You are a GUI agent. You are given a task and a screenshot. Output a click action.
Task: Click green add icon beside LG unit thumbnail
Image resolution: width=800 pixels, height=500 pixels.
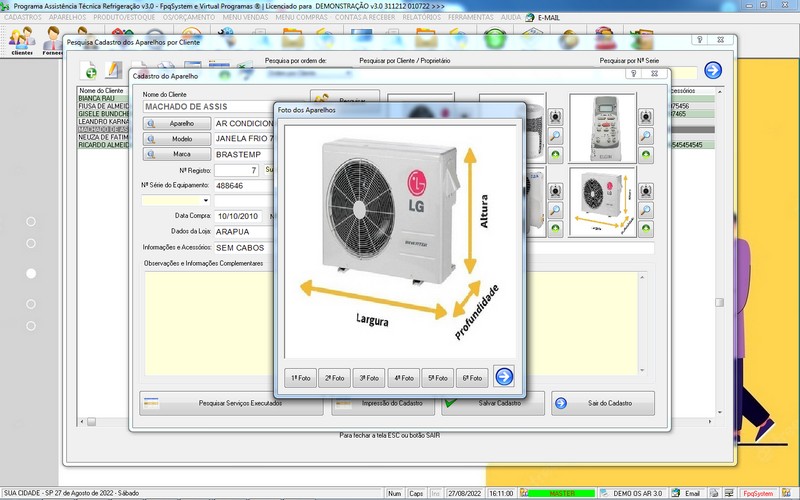645,229
